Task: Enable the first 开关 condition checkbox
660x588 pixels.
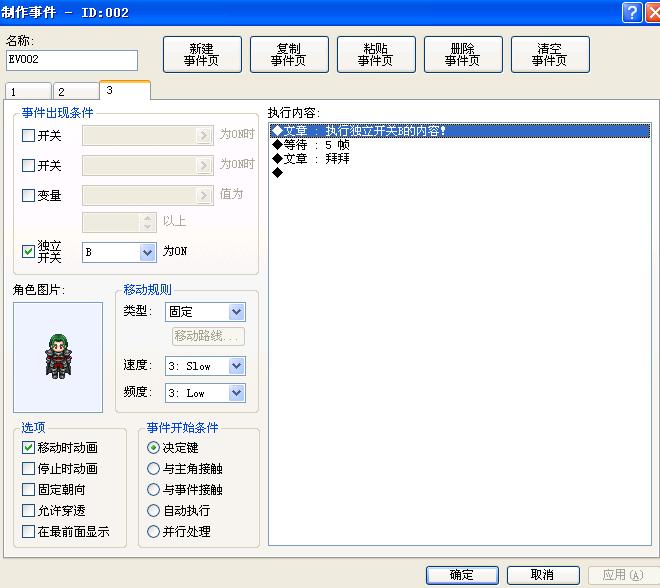Action: [28, 135]
